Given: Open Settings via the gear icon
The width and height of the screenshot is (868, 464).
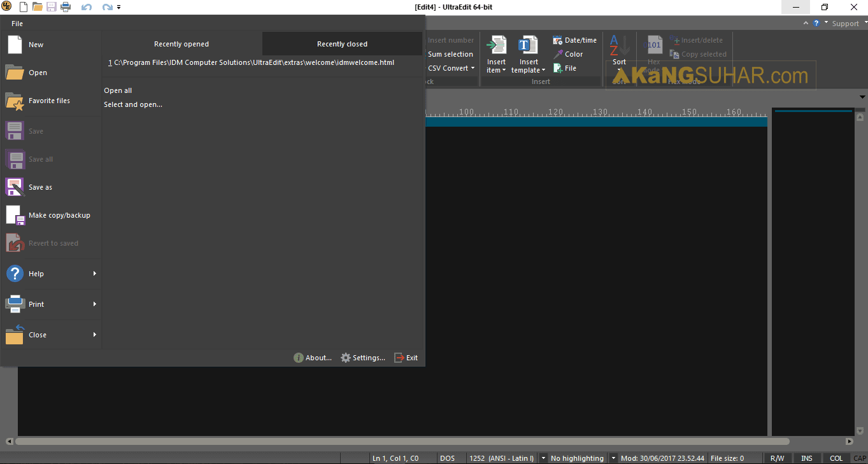Looking at the screenshot, I should point(346,358).
